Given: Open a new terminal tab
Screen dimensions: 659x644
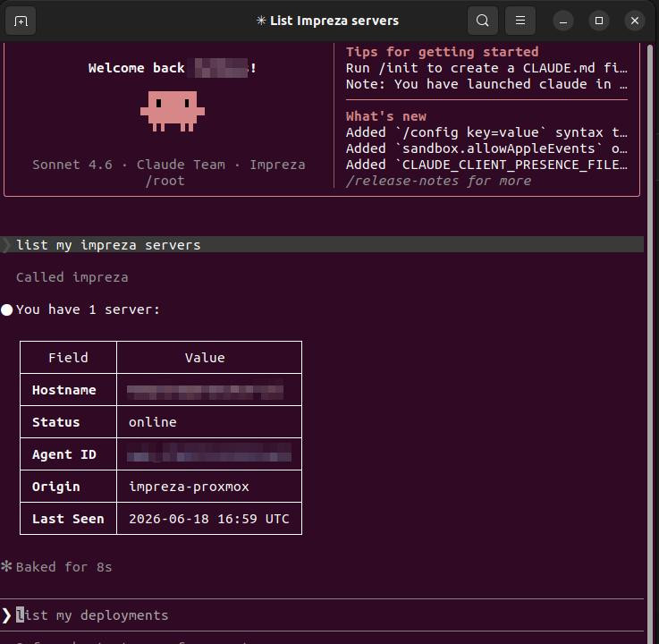Looking at the screenshot, I should [21, 21].
